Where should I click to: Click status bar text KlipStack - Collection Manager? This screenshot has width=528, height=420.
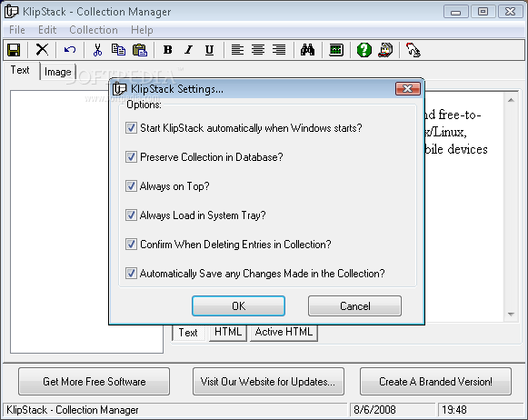tap(73, 410)
